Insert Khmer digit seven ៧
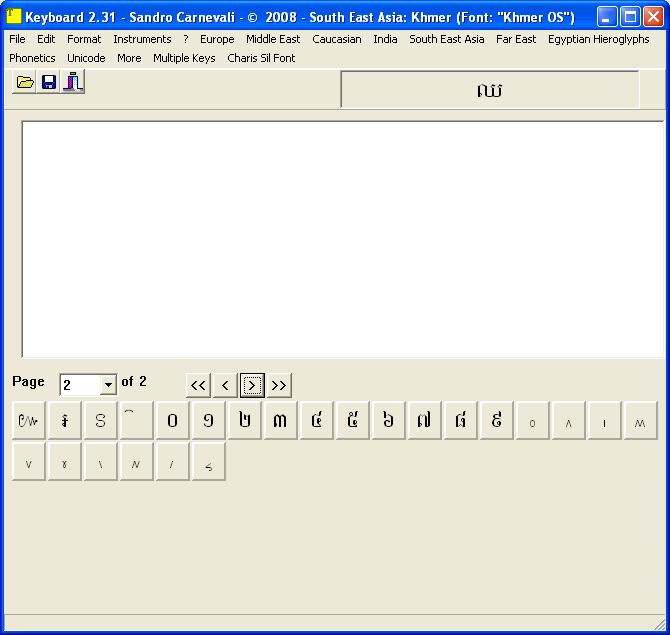This screenshot has width=670, height=635. [424, 420]
